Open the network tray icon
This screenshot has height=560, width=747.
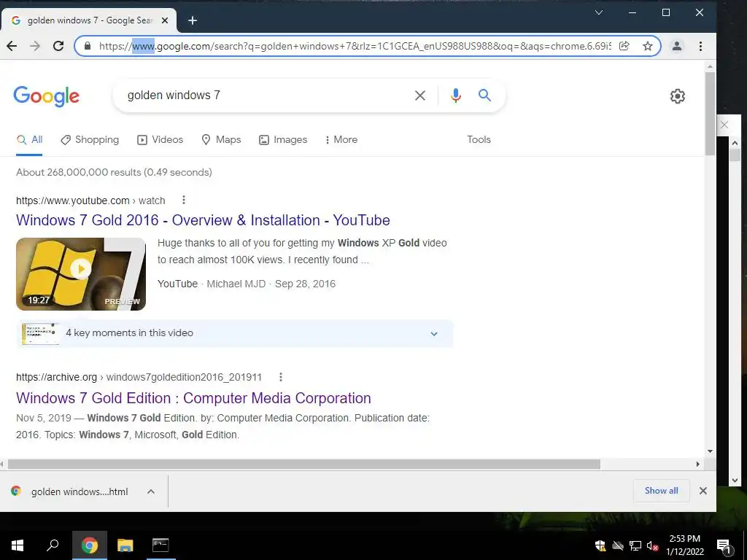[x=635, y=545]
